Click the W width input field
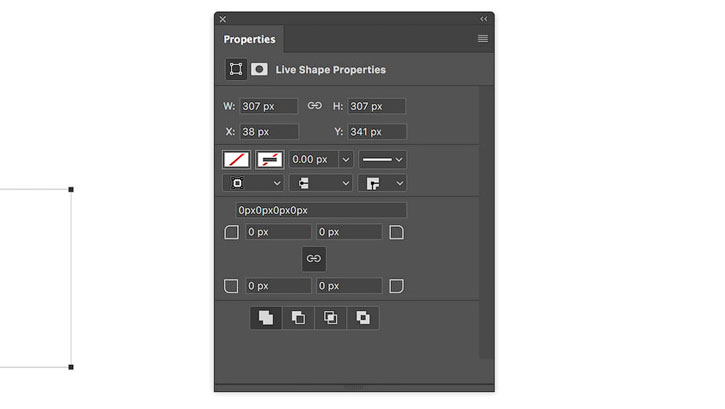The width and height of the screenshot is (725, 409). [x=269, y=106]
